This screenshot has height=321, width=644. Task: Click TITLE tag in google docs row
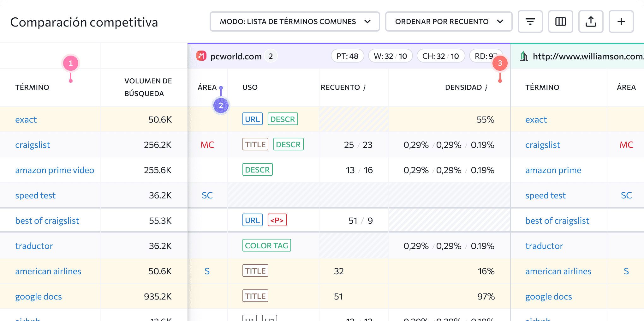[x=255, y=296]
